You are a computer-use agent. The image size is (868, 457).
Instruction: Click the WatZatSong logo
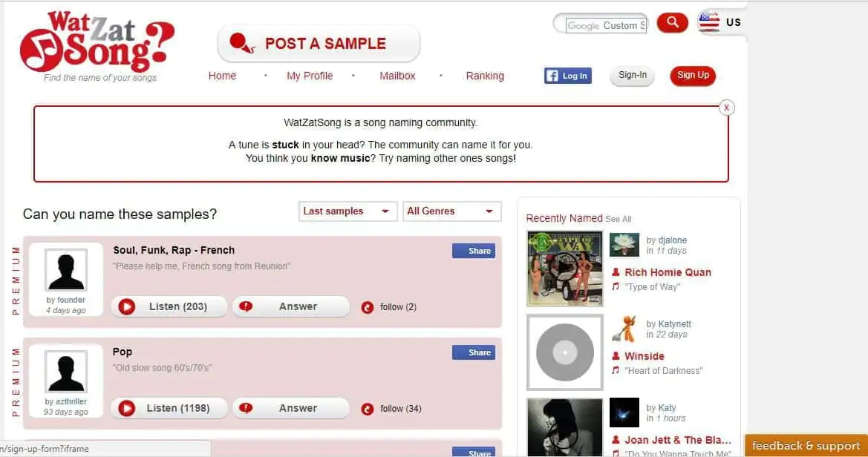pyautogui.click(x=97, y=42)
